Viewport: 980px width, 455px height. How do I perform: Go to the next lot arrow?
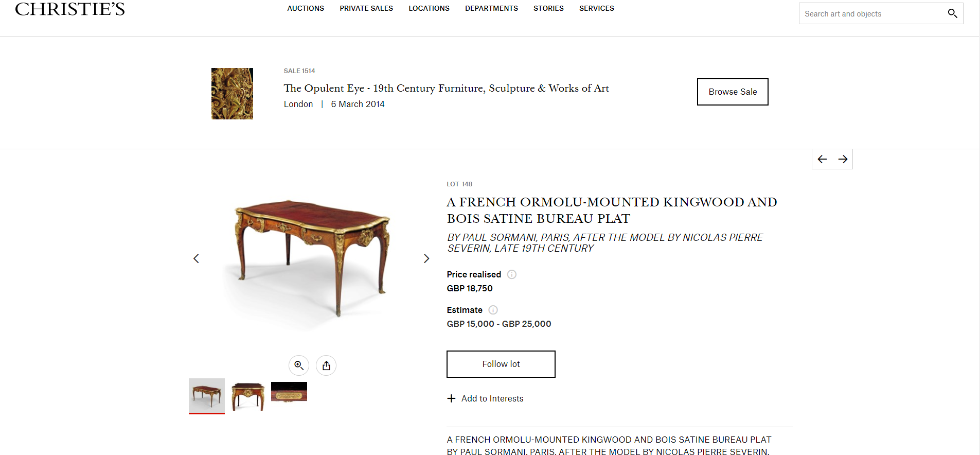pos(843,159)
